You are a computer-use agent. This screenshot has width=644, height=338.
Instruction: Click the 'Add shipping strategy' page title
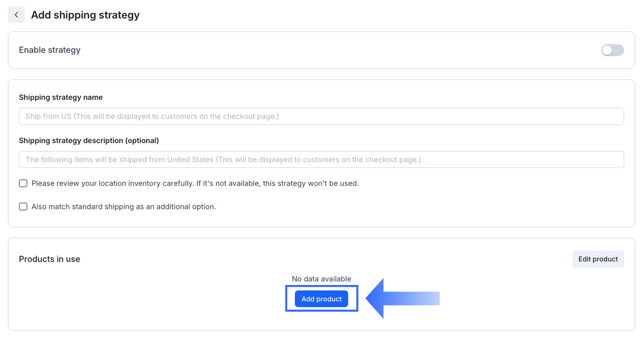click(85, 15)
